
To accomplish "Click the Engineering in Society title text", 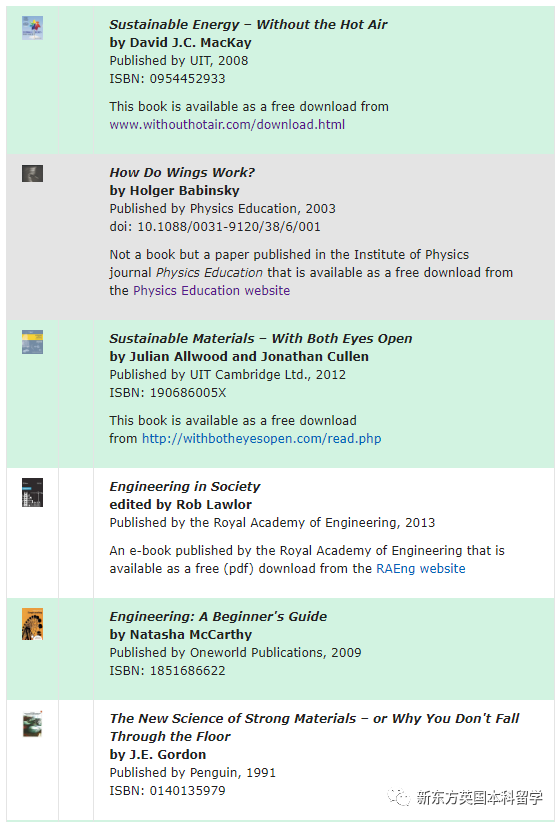I will [185, 486].
